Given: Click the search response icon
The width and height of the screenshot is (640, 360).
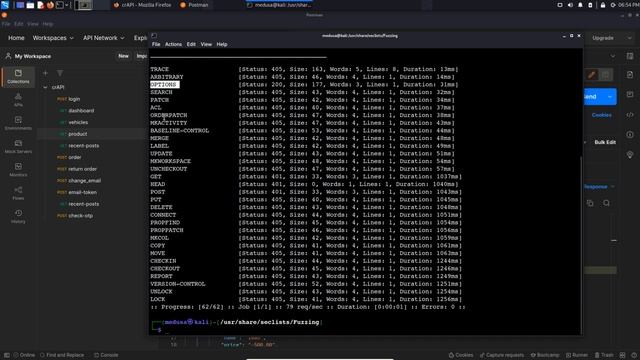Looking at the screenshot, I should pos(606,203).
